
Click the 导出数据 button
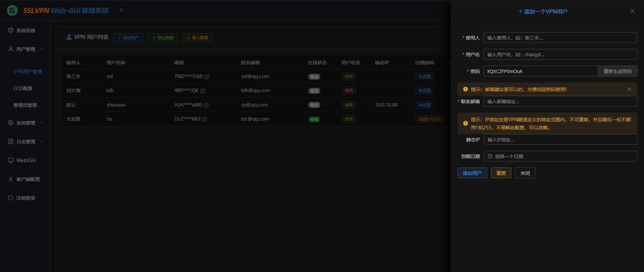coord(163,38)
